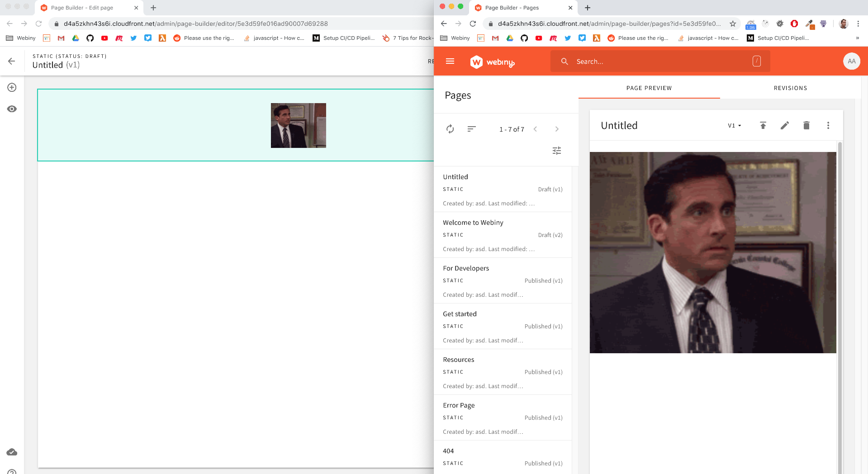The height and width of the screenshot is (474, 868).
Task: Bookmark this page with star icon
Action: [x=733, y=24]
